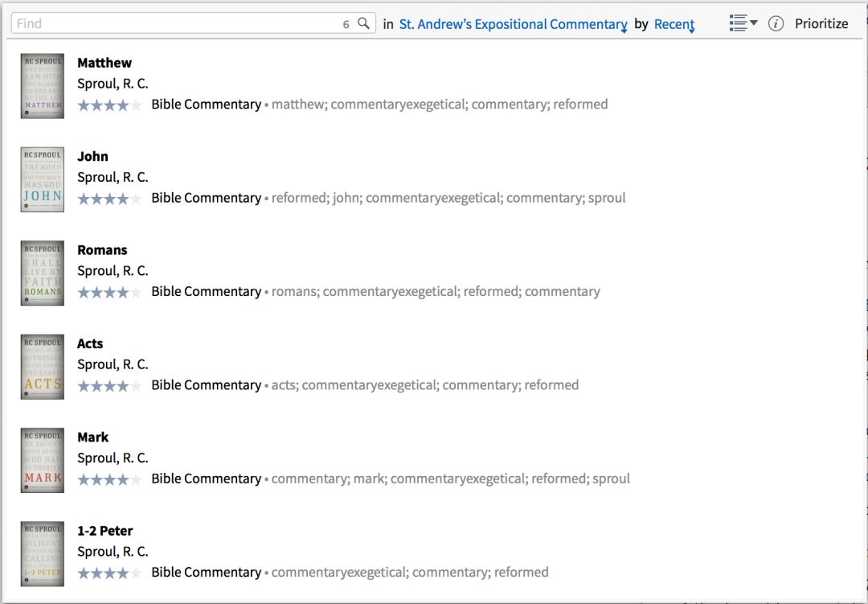This screenshot has width=868, height=604.
Task: Select the 1-2 Peter commentary title
Action: [105, 531]
